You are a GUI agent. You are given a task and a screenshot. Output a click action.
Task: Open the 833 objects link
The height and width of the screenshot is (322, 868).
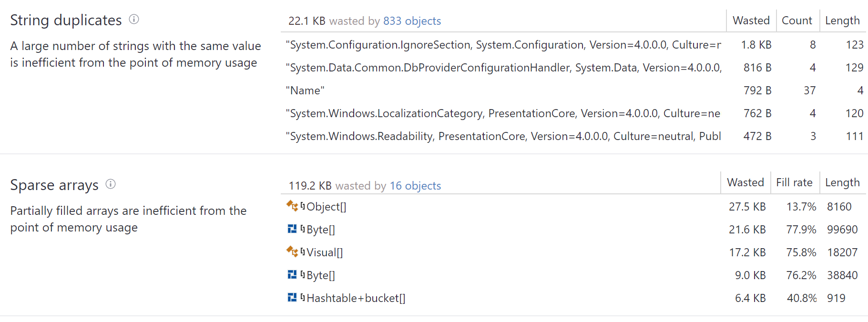click(x=412, y=21)
